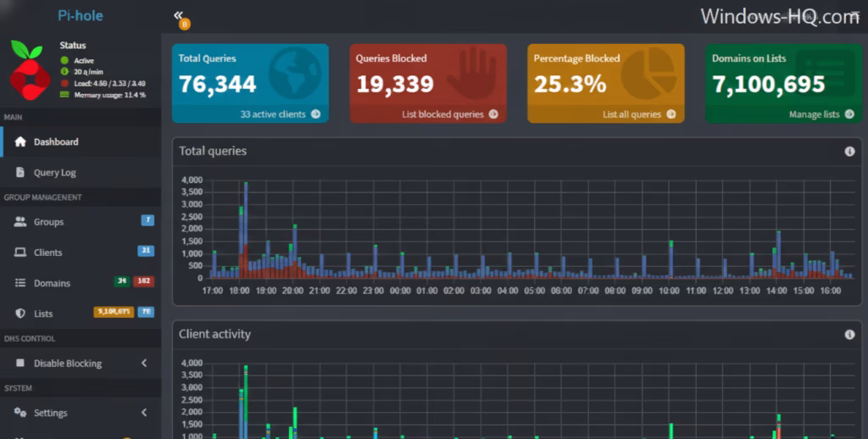Click the Memory usage status line

pyautogui.click(x=109, y=95)
